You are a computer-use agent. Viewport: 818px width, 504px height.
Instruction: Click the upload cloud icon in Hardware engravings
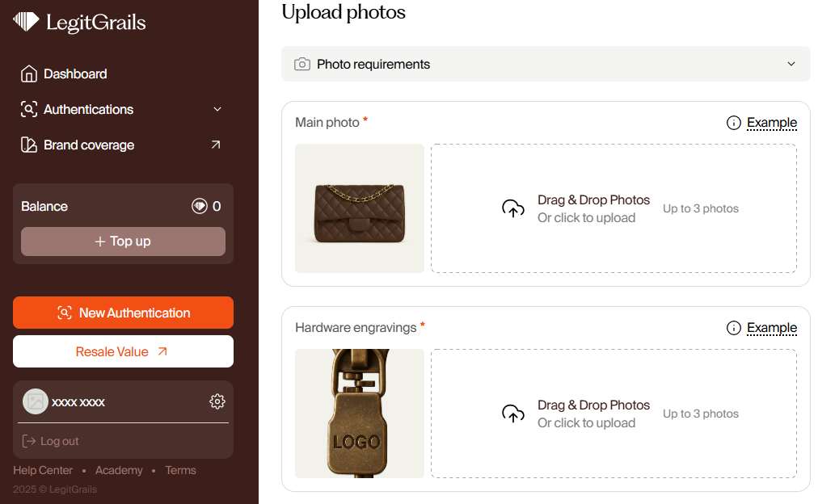click(x=513, y=414)
